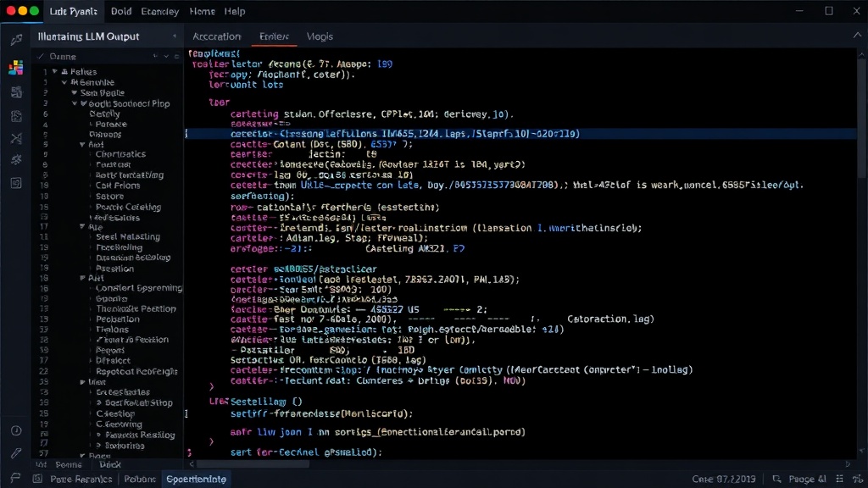The width and height of the screenshot is (868, 488).
Task: Select the 'Consllert Sgarening' tree item
Action: 138,288
